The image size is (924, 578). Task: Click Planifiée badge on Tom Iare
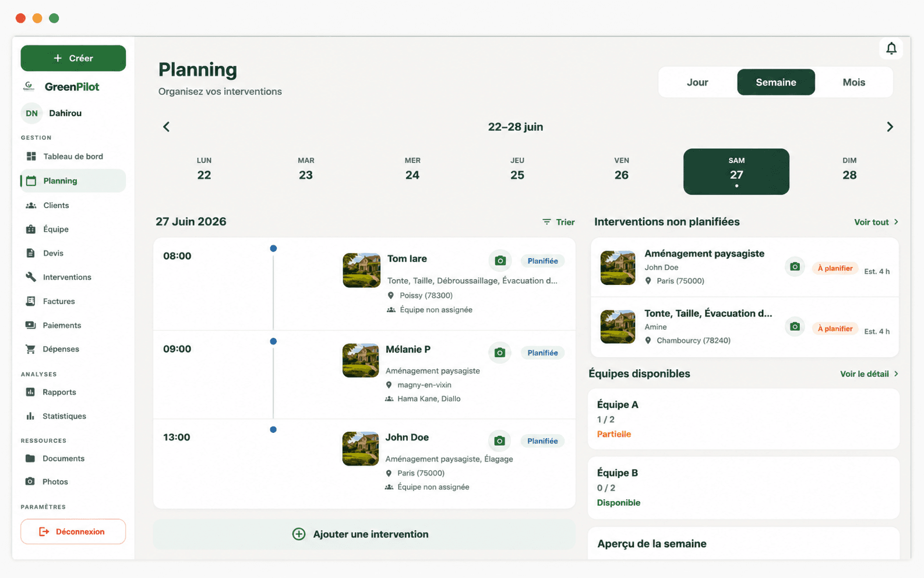point(542,261)
